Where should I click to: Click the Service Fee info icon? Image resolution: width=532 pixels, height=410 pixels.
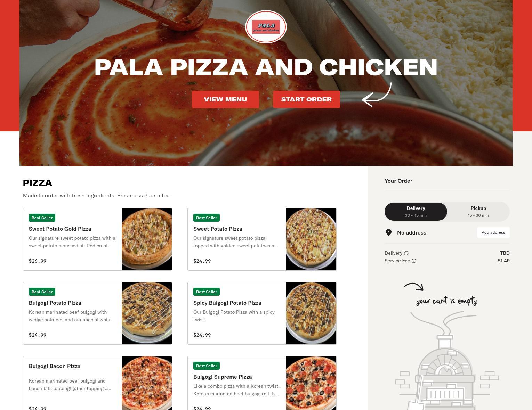click(x=414, y=261)
